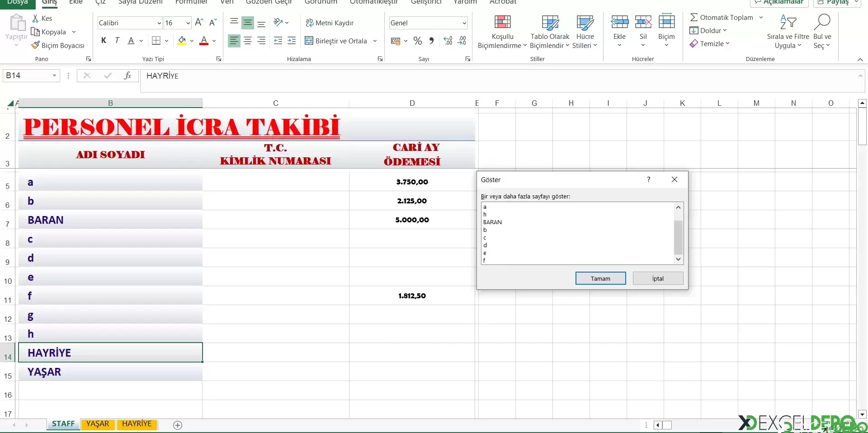868x433 pixels.
Task: Toggle italic T formatting
Action: tap(117, 41)
